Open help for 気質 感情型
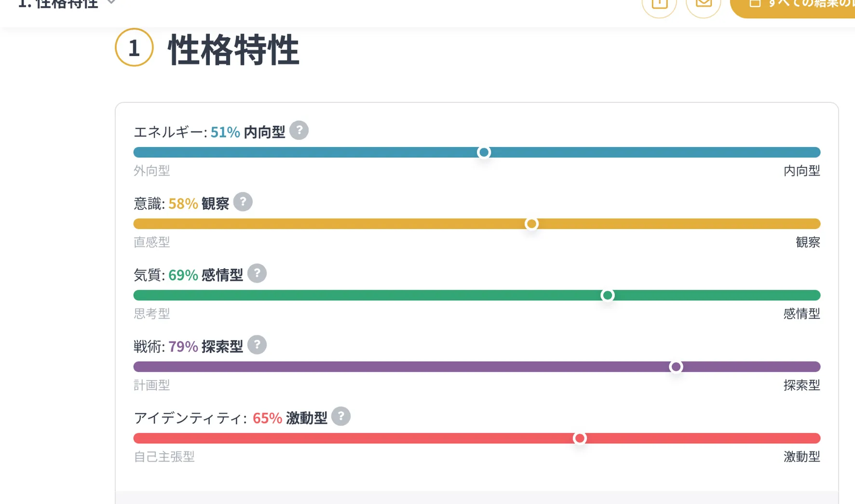Viewport: 855px width, 504px height. (257, 273)
